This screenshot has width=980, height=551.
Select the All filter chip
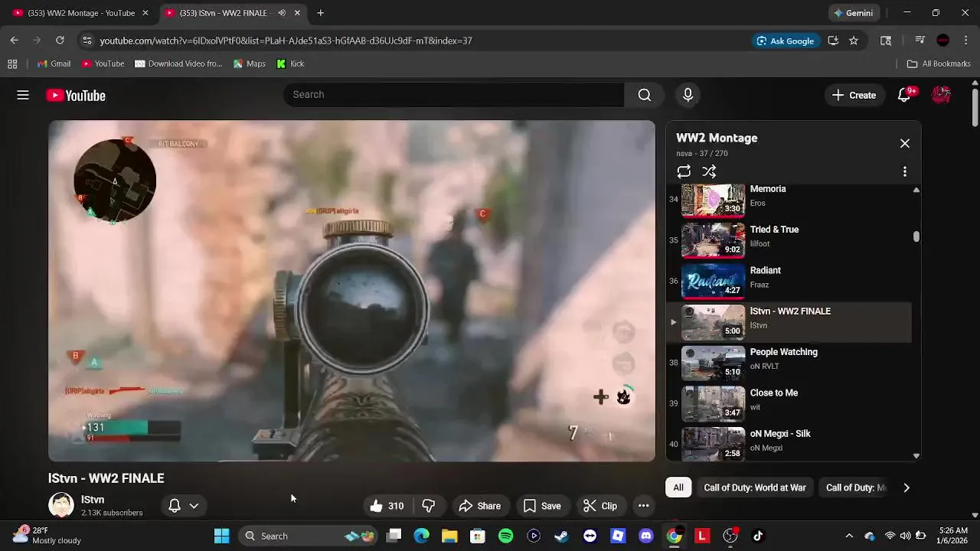point(678,487)
